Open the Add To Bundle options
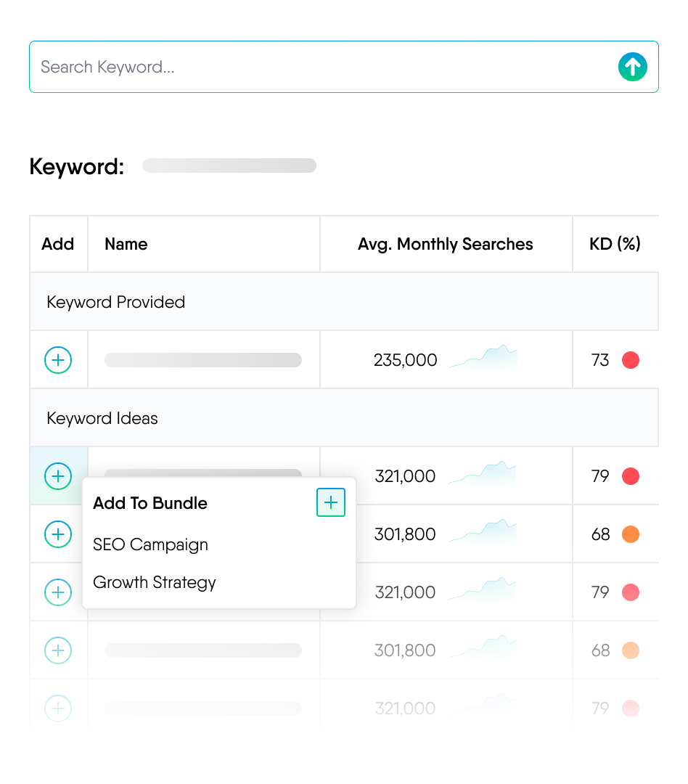The width and height of the screenshot is (688, 784). (x=150, y=502)
